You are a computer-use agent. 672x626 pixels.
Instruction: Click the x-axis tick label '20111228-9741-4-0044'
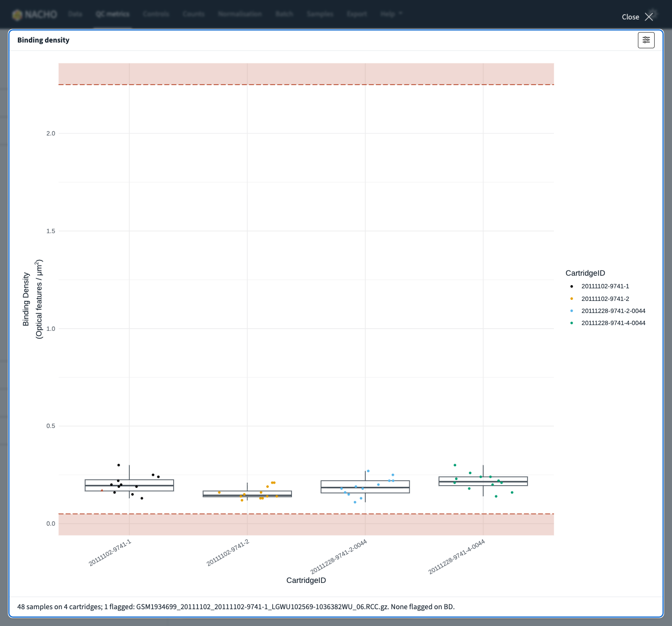tap(457, 557)
